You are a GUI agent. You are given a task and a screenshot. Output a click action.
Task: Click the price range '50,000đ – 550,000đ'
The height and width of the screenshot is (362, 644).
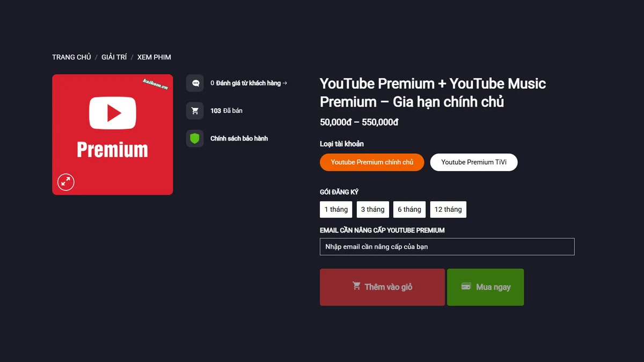[359, 122]
